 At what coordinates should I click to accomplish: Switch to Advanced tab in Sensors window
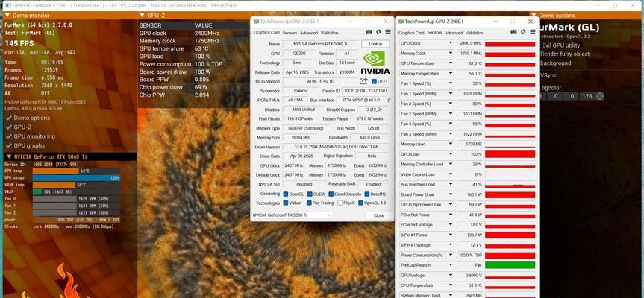click(x=454, y=33)
